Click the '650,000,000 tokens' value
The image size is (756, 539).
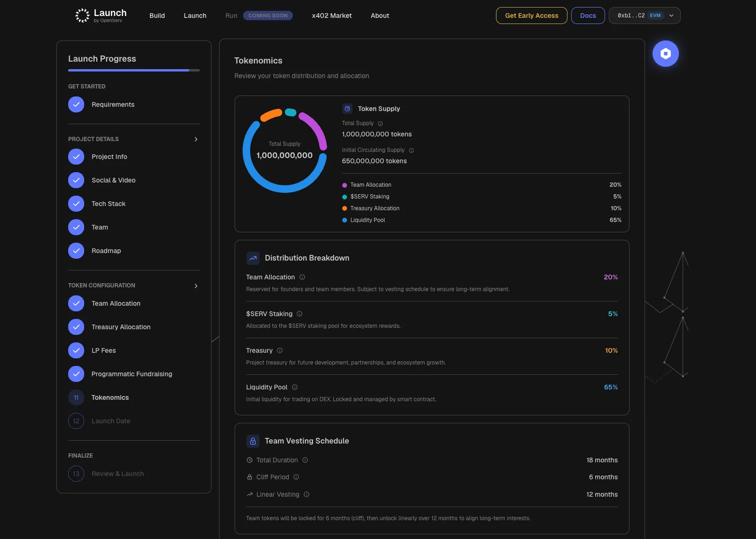point(374,161)
